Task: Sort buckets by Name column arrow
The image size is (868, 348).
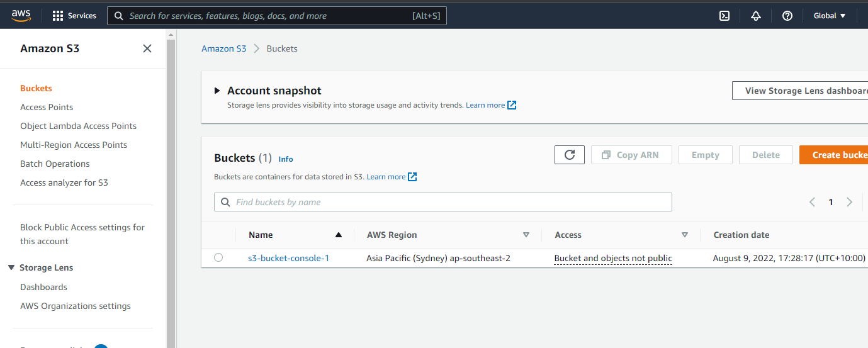Action: click(339, 235)
